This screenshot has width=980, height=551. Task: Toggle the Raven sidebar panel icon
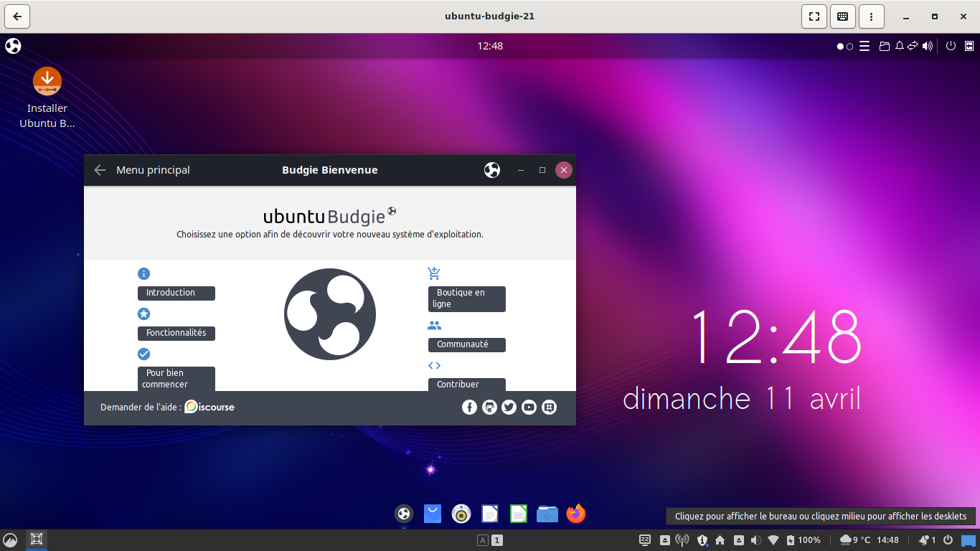(x=969, y=46)
